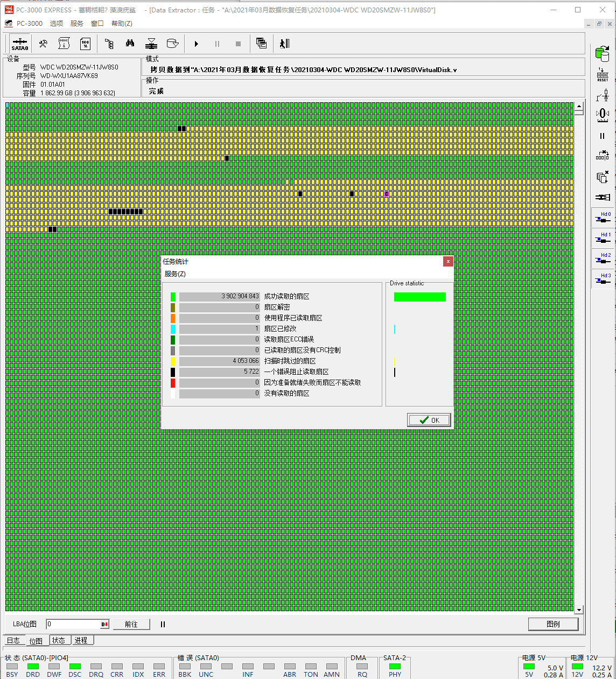Toggle head Hd 1 button
Screen dimensions: 616x679
[x=603, y=239]
